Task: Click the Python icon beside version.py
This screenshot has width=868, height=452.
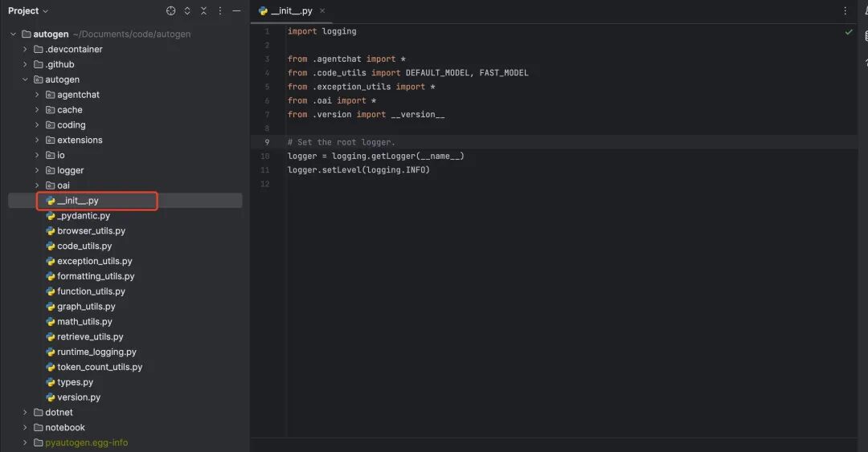Action: coord(51,397)
